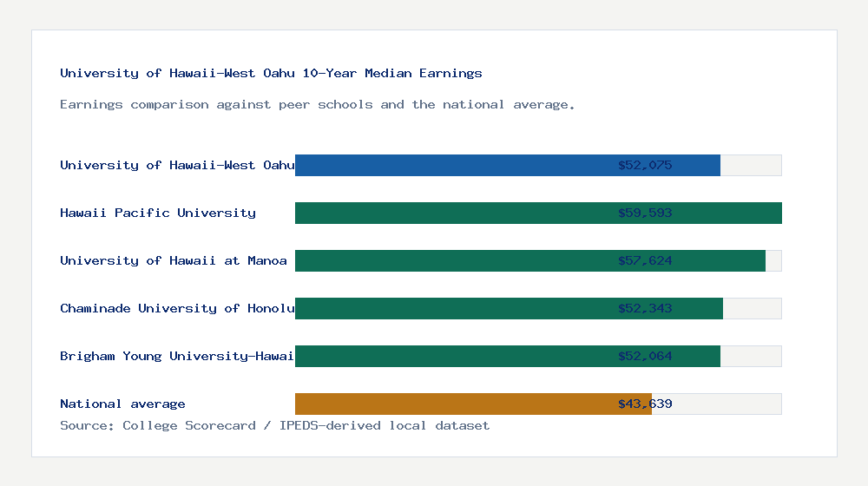Click the $43,639 national average value
Viewport: 868px width, 486px height.
pos(645,404)
